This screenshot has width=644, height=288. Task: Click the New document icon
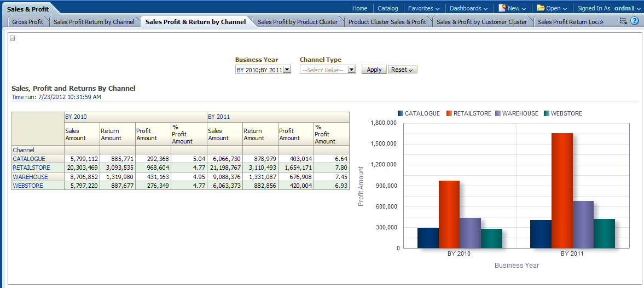point(502,8)
